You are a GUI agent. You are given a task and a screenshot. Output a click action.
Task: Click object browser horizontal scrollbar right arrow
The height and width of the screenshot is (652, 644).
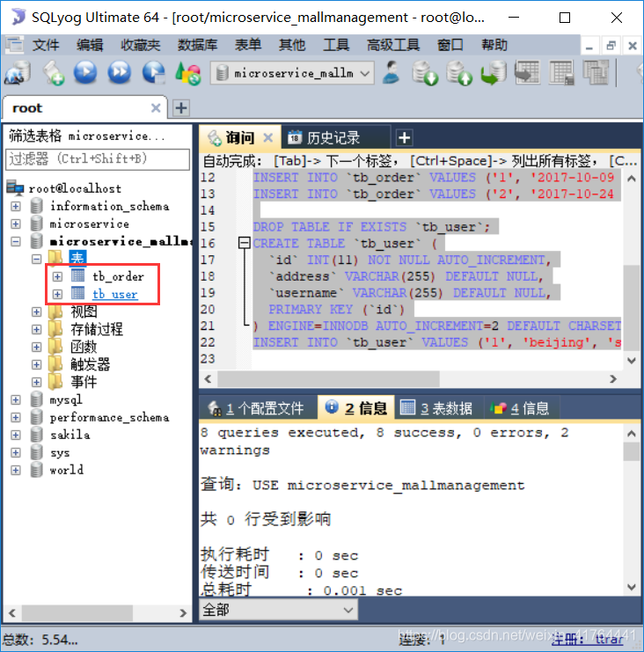click(x=183, y=613)
